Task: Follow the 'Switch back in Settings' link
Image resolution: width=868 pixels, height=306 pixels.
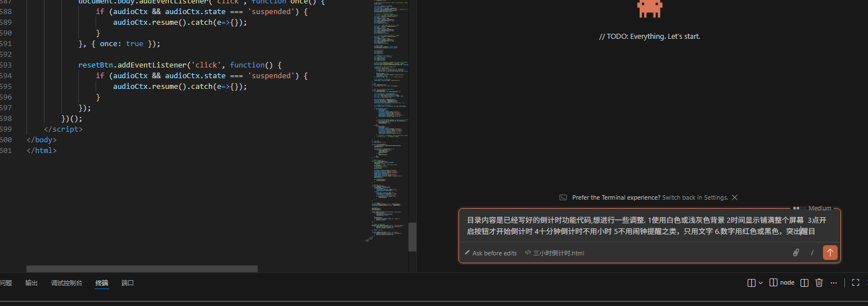Action: (x=695, y=197)
